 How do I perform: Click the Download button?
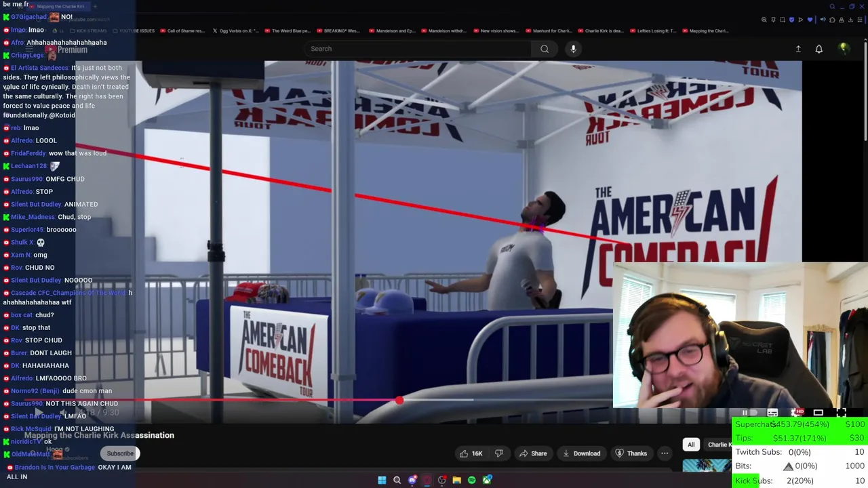click(582, 453)
